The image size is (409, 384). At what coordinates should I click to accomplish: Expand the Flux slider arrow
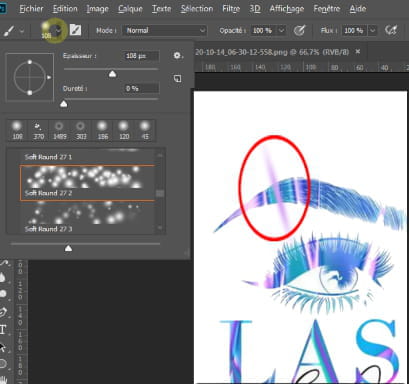coord(372,31)
